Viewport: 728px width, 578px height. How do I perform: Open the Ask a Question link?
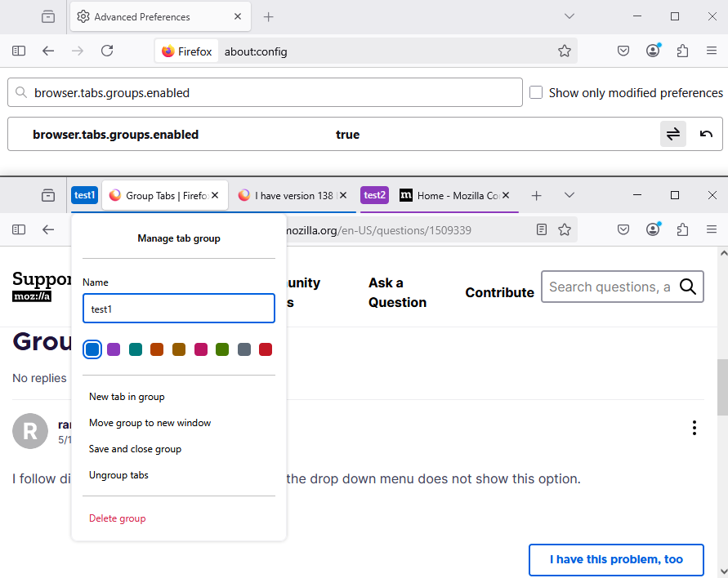tap(397, 292)
